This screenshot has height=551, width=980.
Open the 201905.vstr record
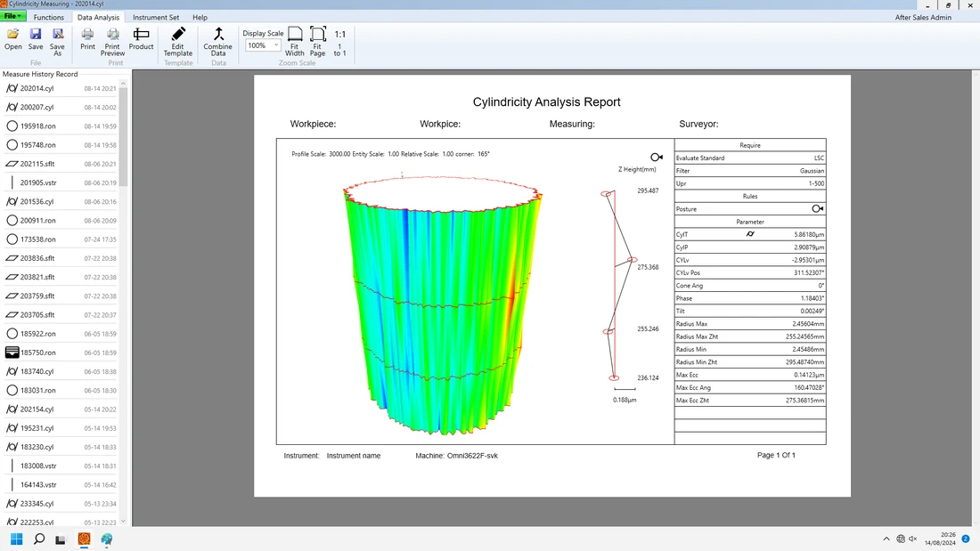click(61, 183)
